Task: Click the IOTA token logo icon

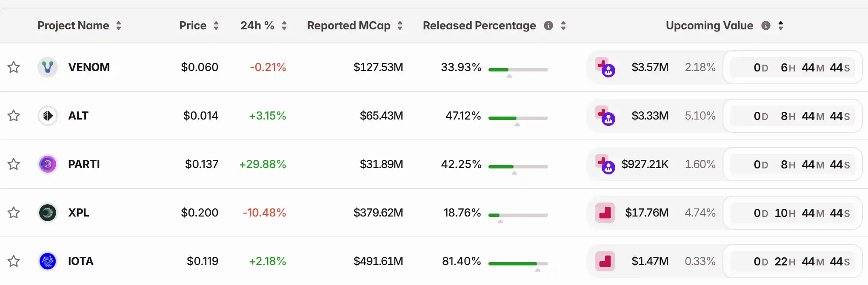Action: 48,261
